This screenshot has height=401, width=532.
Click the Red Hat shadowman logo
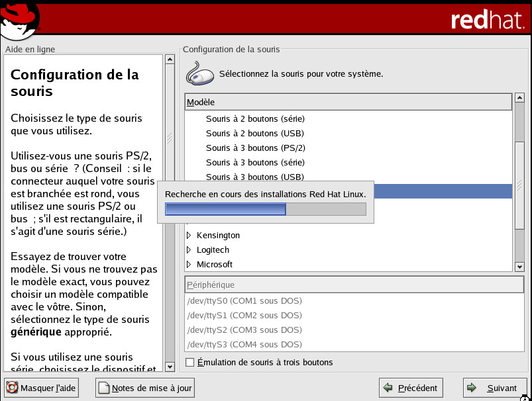[20, 18]
